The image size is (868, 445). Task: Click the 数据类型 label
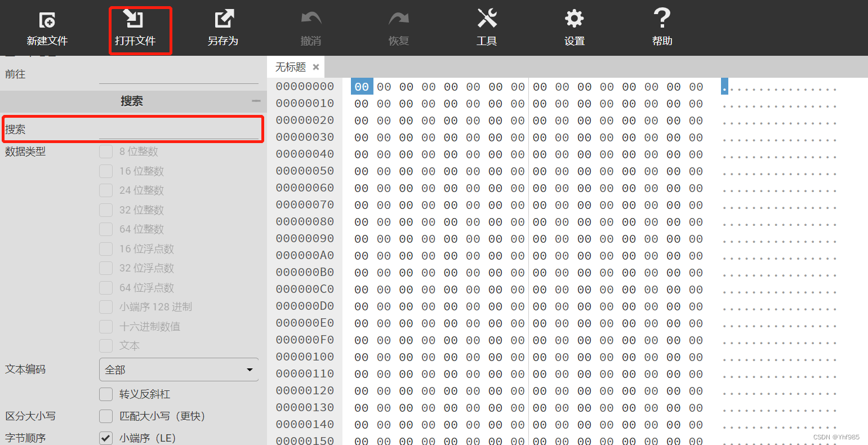coord(25,152)
